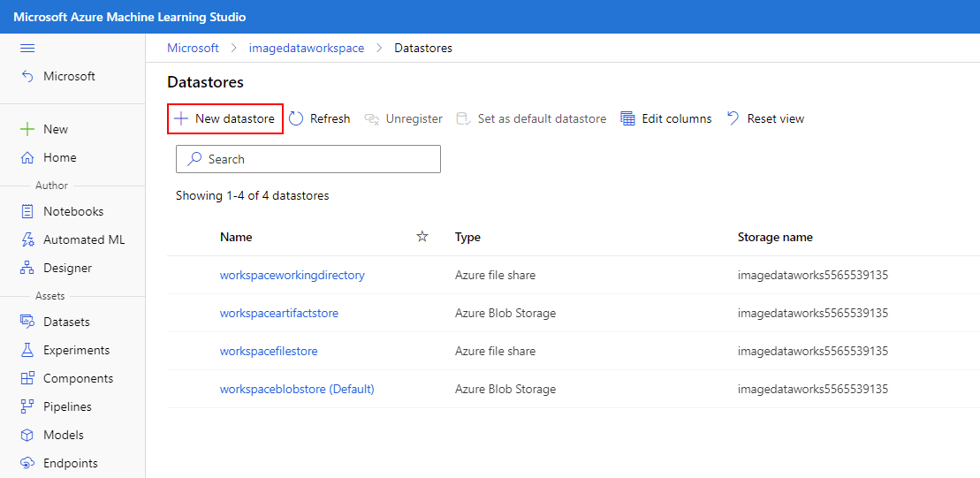
Task: Click the Pipelines icon
Action: [27, 406]
